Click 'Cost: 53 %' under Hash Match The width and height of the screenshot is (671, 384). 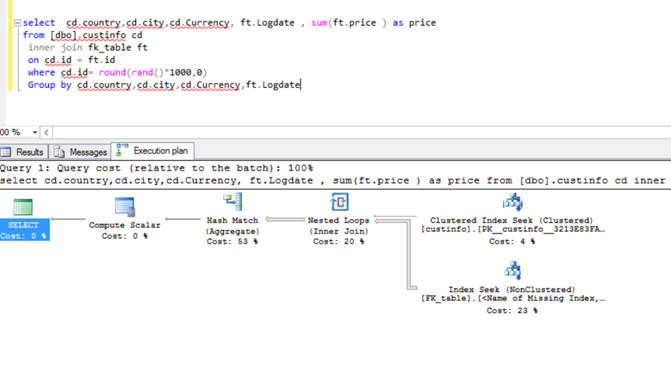(232, 241)
